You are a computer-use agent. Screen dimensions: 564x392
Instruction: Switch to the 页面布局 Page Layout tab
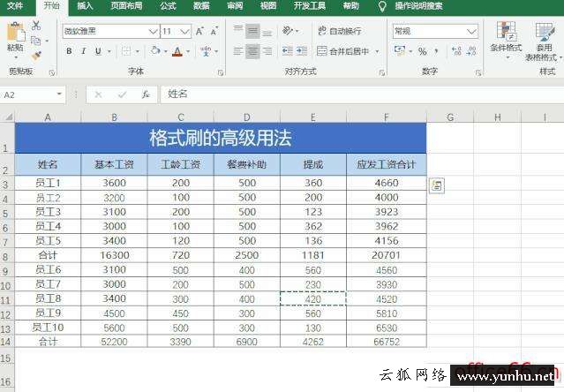pos(126,6)
